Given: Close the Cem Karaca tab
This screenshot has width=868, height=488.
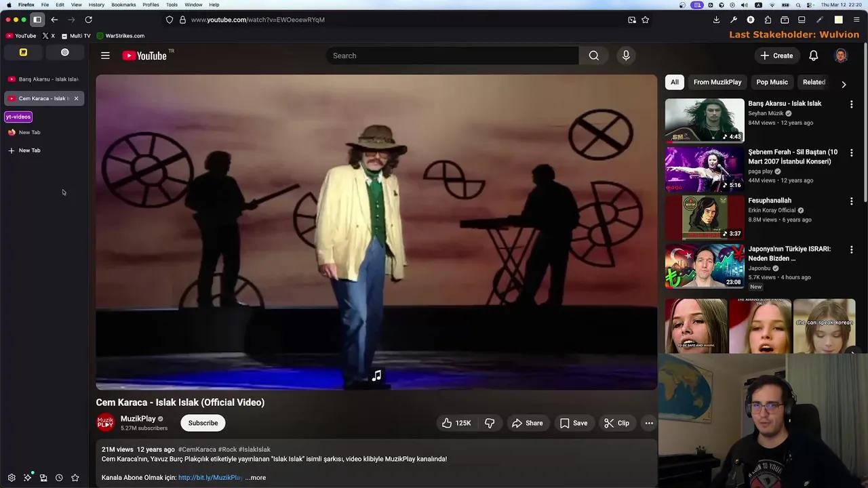Looking at the screenshot, I should (76, 98).
